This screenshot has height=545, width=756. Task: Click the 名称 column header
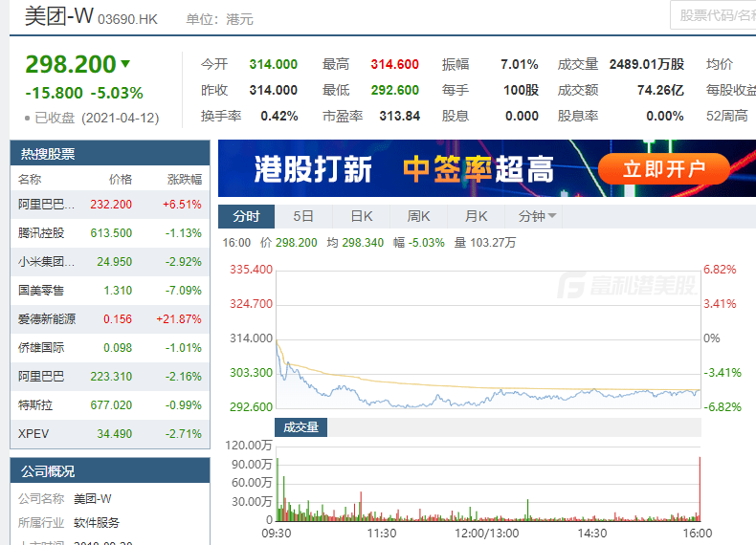(30, 179)
